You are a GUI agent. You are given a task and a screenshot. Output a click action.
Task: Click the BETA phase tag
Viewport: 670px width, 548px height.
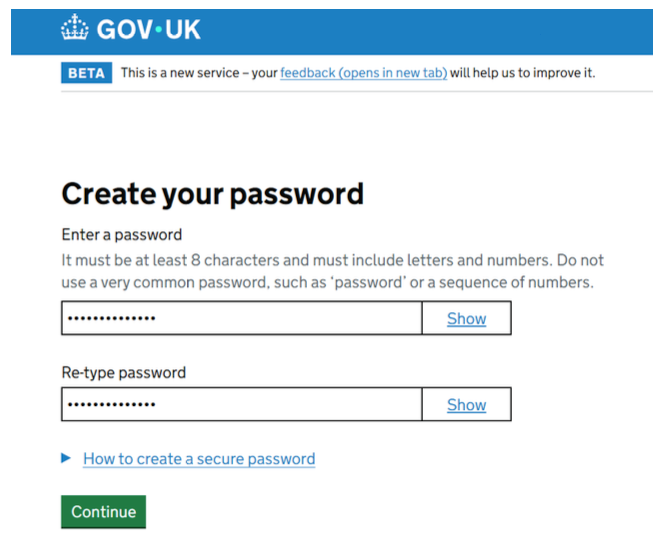click(86, 73)
